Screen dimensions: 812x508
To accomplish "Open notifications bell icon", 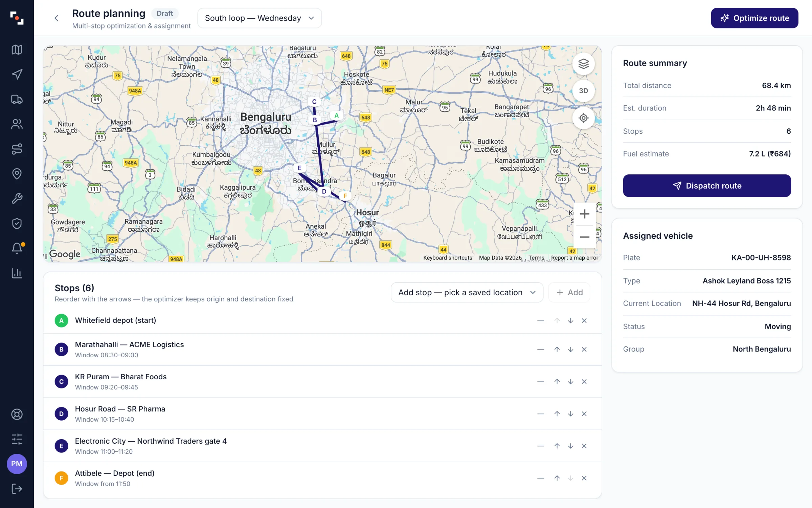I will (x=17, y=248).
